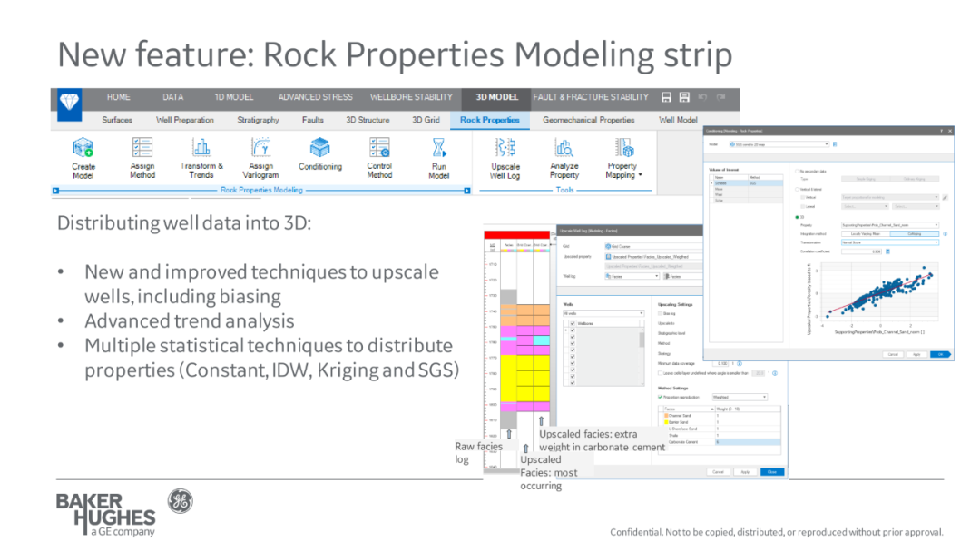Viewport: 980px width, 552px height.
Task: Toggle the Bias log checkbox
Action: (660, 313)
